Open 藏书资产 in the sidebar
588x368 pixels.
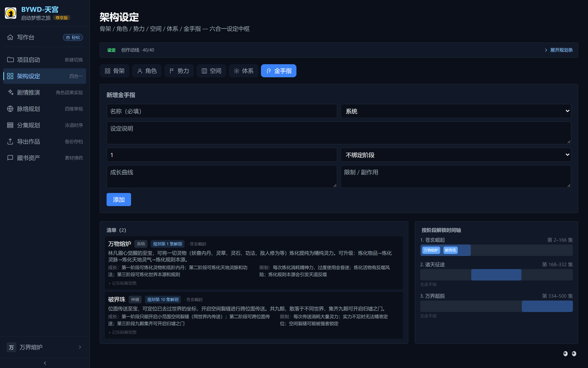(x=45, y=158)
